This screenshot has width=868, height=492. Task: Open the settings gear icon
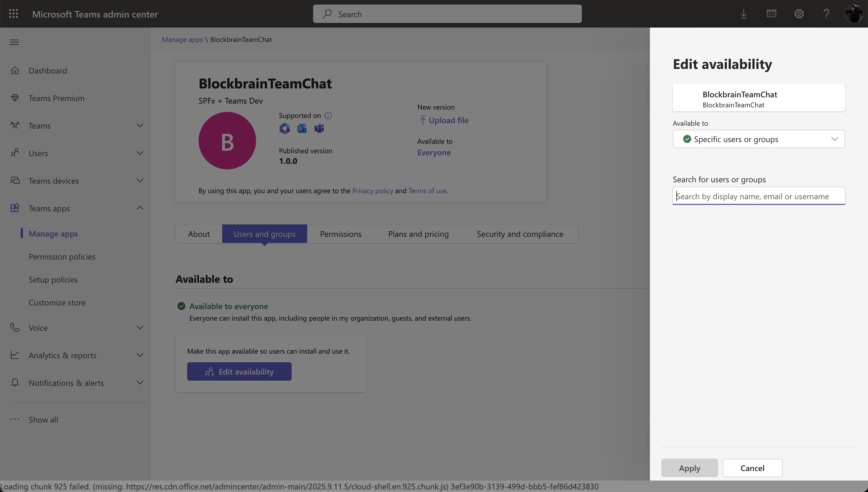tap(799, 14)
